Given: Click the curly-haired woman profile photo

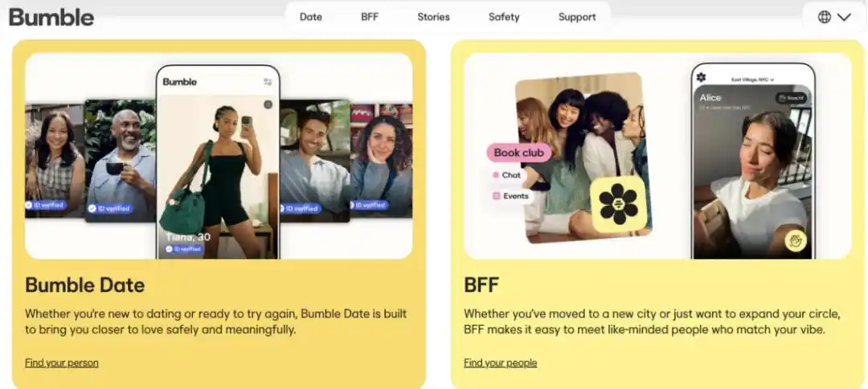Looking at the screenshot, I should (x=382, y=161).
